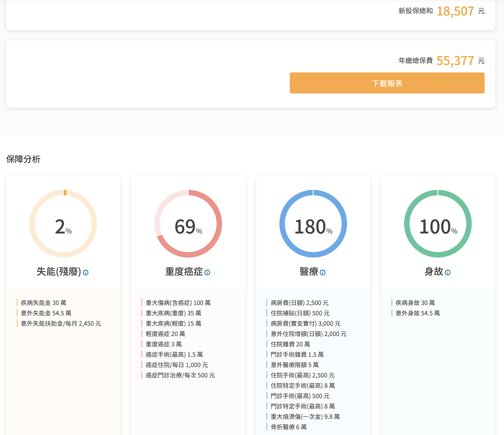This screenshot has height=435, width=504.
Task: Select the 100% death coverage ring chart
Action: tap(438, 224)
